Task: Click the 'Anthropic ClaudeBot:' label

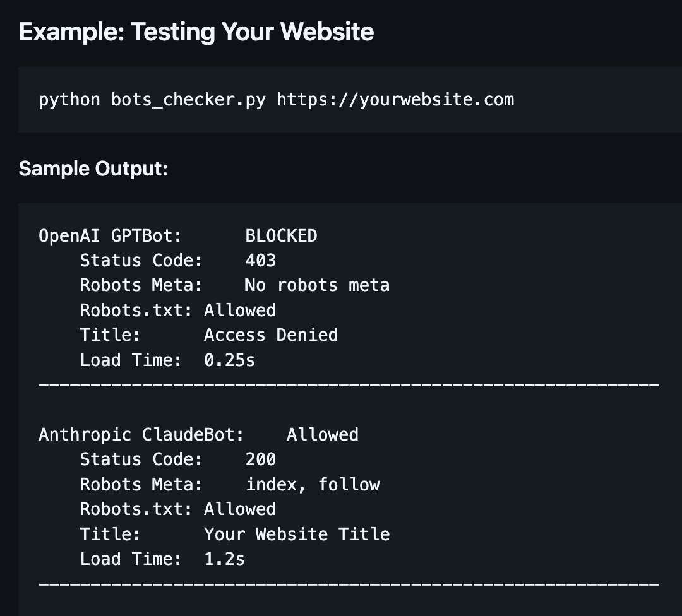Action: point(141,435)
